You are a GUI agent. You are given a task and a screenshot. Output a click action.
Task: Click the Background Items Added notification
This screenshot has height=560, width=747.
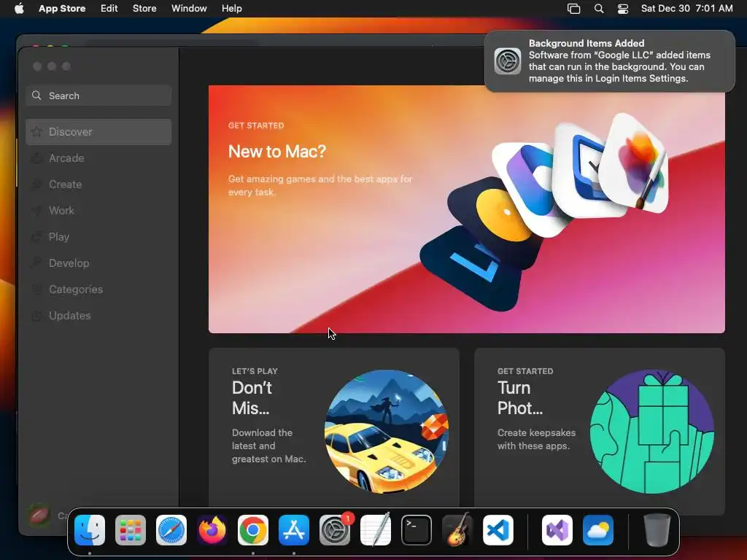609,61
